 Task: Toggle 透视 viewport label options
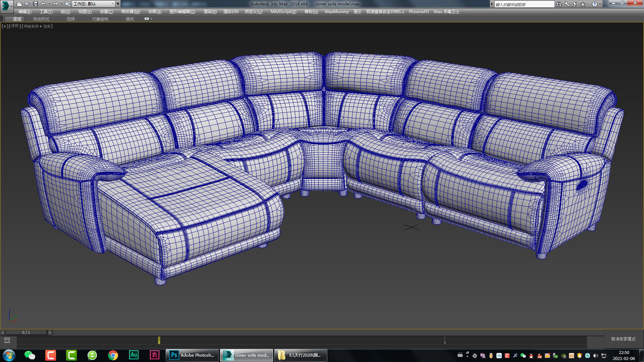coord(14,26)
